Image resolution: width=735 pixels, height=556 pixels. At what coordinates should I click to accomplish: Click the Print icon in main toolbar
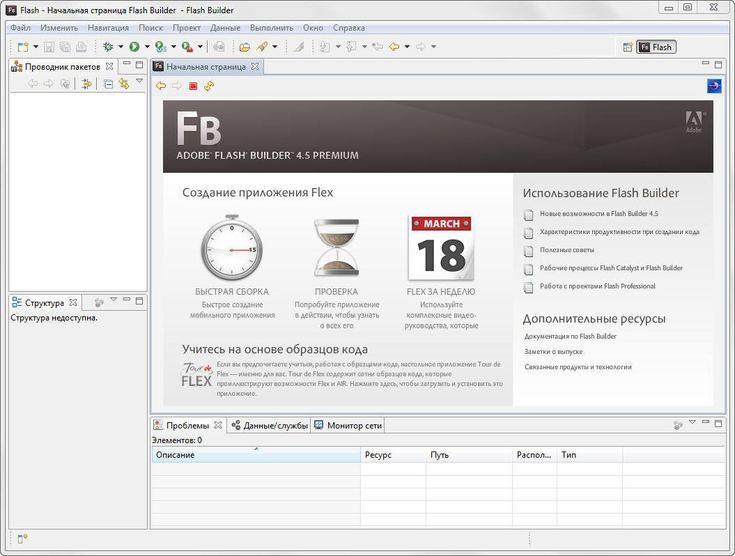click(x=82, y=47)
